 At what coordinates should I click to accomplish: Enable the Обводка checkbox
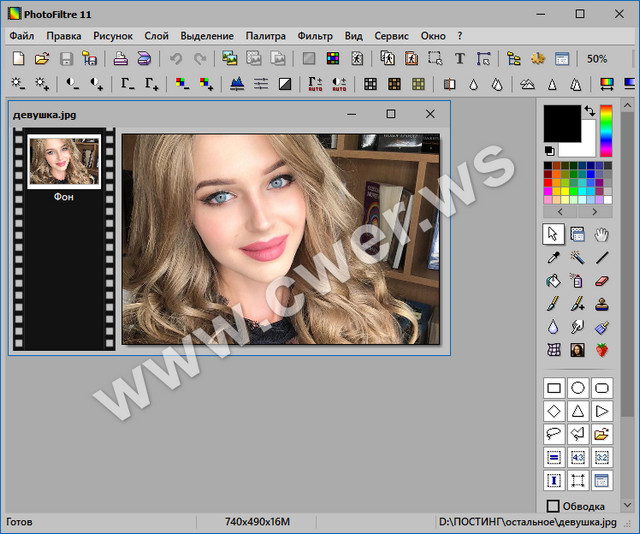tap(553, 506)
